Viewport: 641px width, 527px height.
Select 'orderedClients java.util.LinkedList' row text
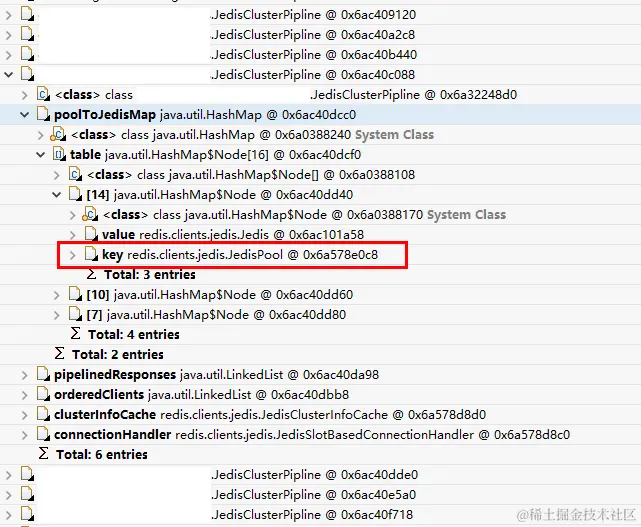click(202, 395)
